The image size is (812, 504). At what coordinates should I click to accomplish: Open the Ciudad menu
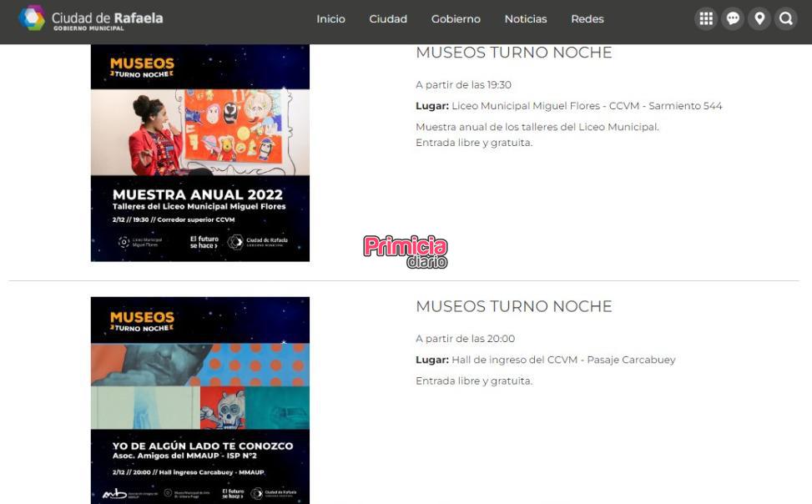388,19
